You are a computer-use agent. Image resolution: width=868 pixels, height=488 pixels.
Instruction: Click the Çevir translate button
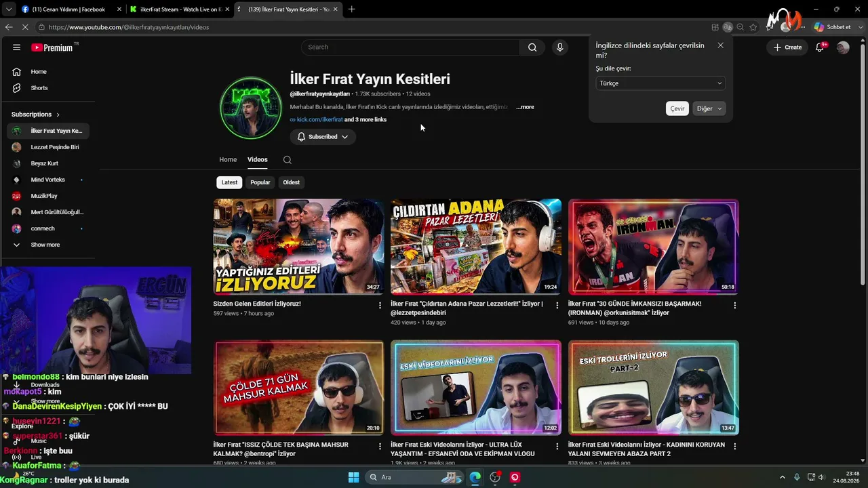pyautogui.click(x=677, y=108)
